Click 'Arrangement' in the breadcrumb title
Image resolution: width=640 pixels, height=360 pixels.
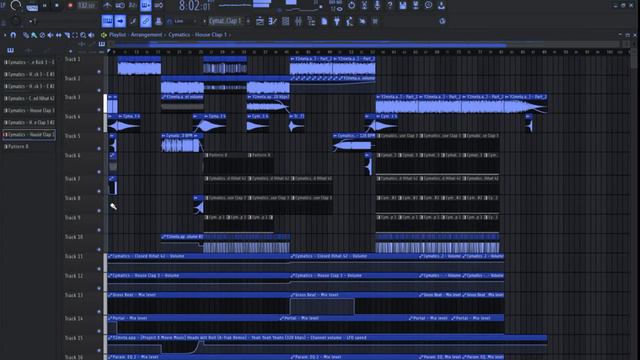click(x=146, y=35)
